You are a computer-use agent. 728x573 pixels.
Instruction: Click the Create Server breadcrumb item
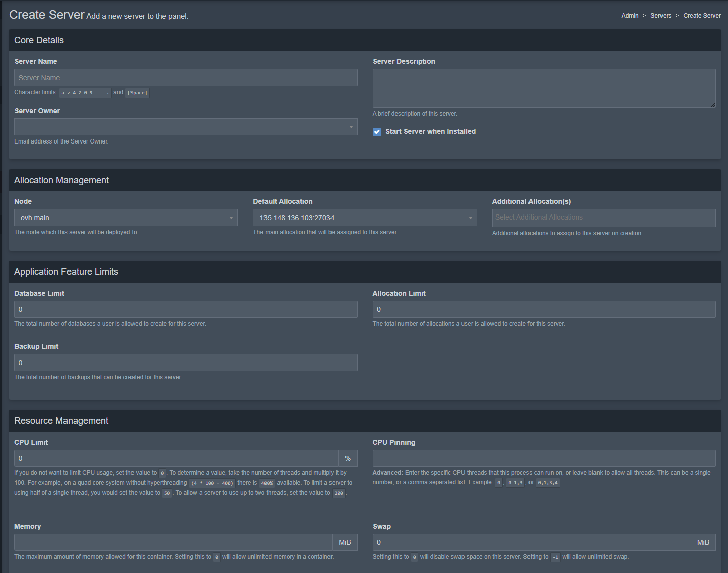coord(702,16)
